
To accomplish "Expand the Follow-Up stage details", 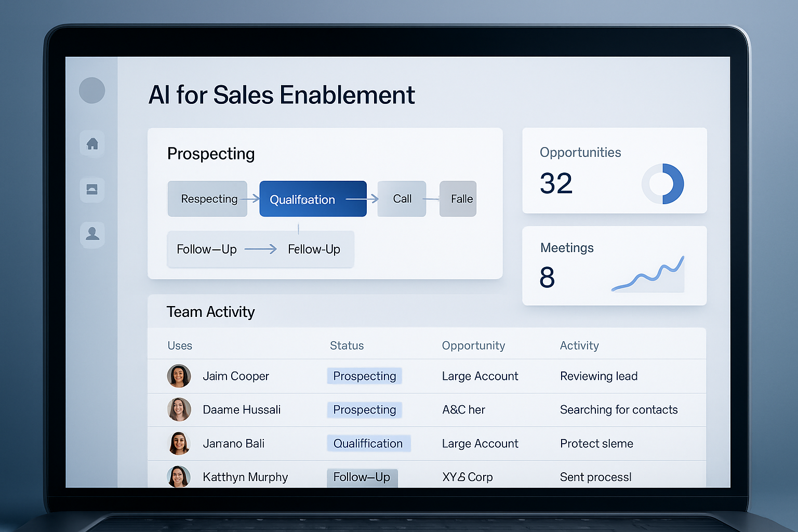I will coord(207,249).
